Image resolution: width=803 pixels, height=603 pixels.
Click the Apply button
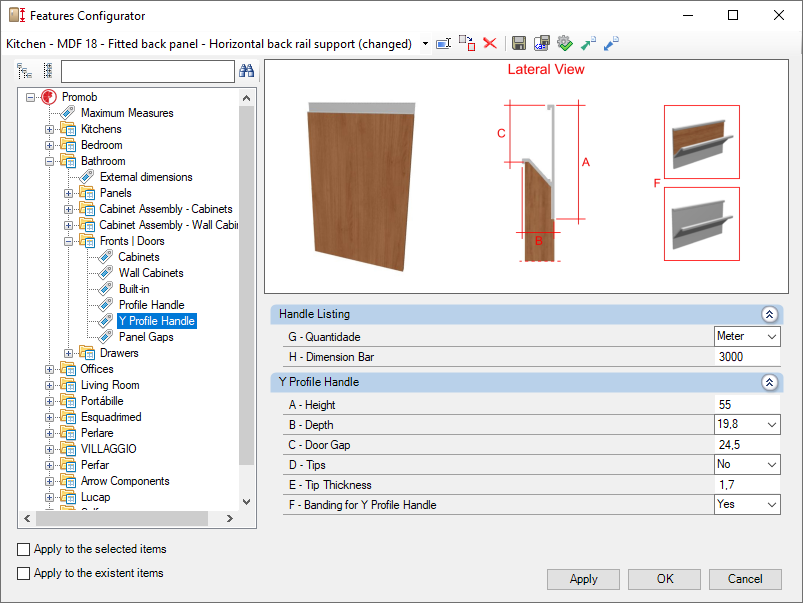583,579
